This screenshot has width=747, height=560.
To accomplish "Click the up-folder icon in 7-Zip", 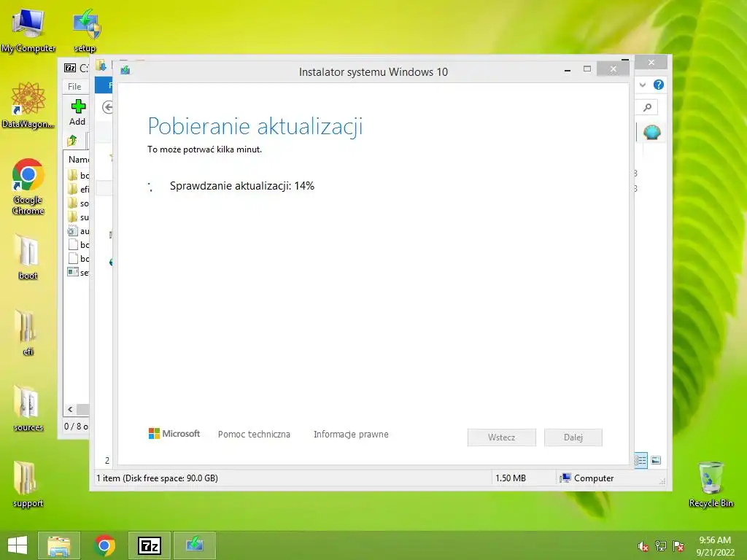I will (72, 141).
